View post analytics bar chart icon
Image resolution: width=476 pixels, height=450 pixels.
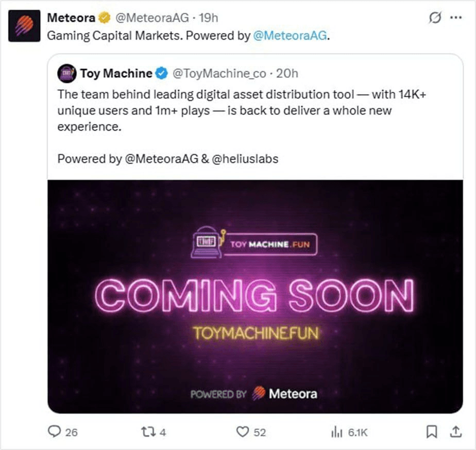337,432
